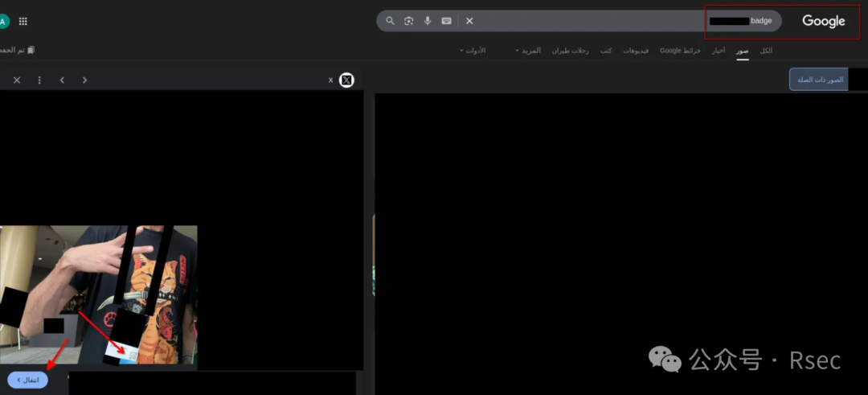
Task: Open Google Lens image search icon
Action: coord(408,21)
